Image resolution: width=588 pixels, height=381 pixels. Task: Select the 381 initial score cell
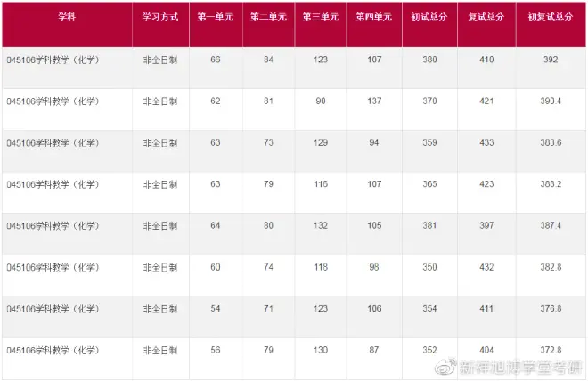pos(429,225)
